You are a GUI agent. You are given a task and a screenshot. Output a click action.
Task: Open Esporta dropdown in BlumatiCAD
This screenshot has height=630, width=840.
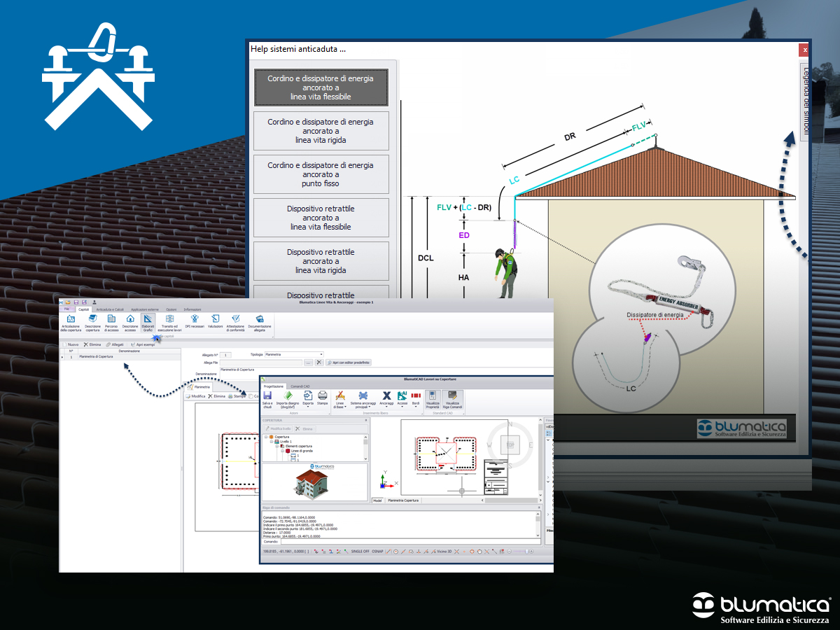point(307,400)
